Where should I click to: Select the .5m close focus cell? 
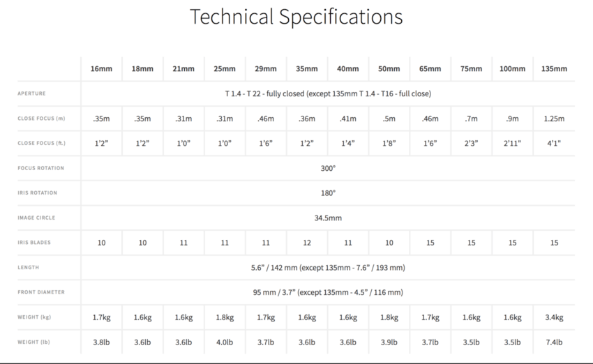point(389,119)
